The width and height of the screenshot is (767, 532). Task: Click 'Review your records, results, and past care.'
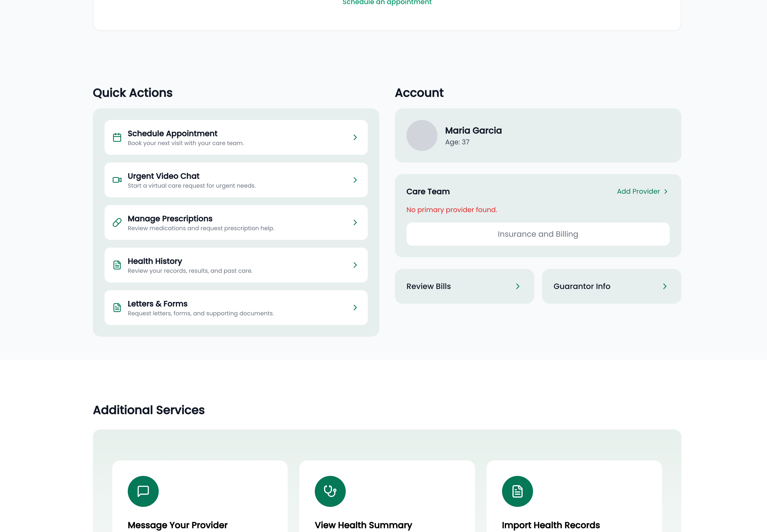190,271
